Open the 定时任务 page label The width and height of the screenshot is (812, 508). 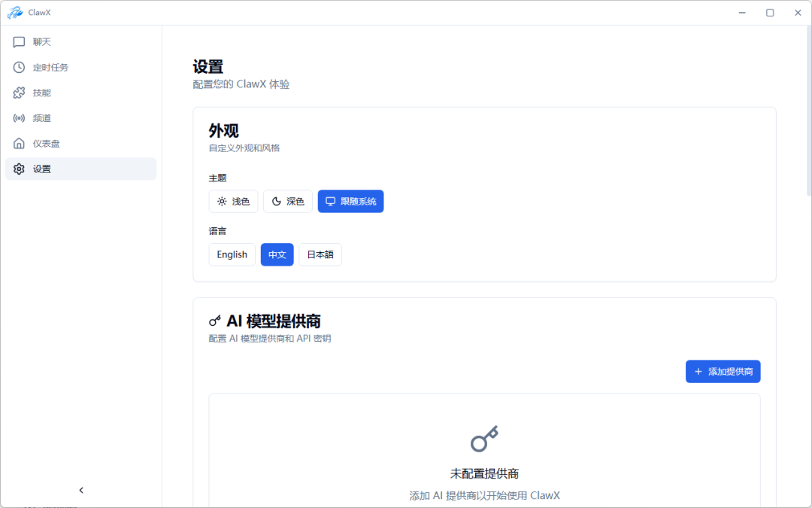(51, 68)
